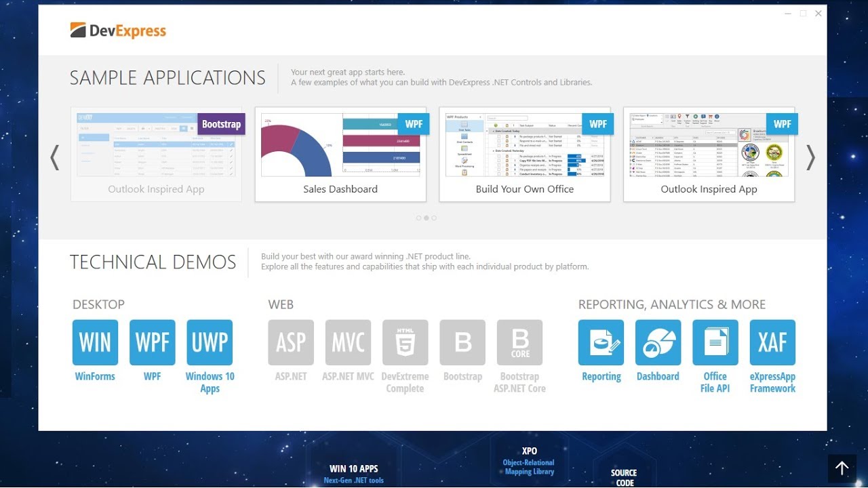Open the Sales Dashboard WPF sample

coord(340,154)
